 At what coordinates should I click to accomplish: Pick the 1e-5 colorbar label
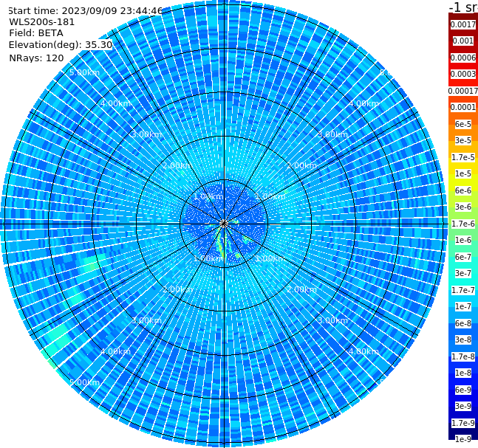(x=463, y=173)
